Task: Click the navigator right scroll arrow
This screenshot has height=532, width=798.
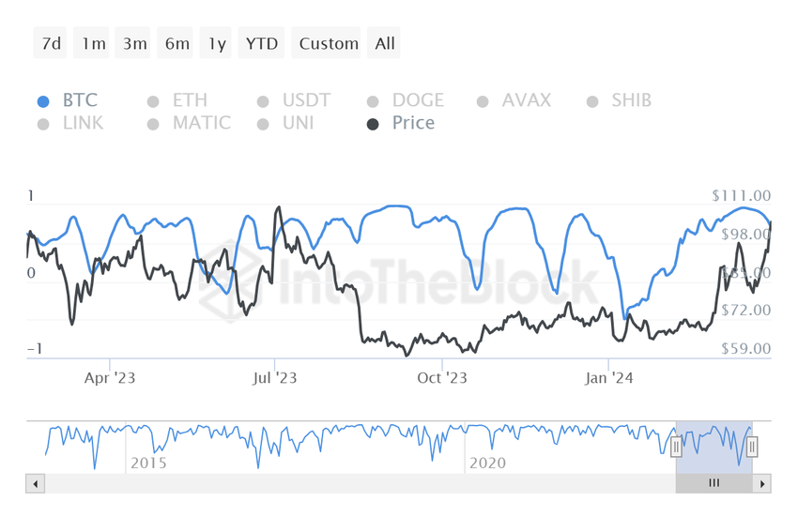Action: pyautogui.click(x=762, y=484)
